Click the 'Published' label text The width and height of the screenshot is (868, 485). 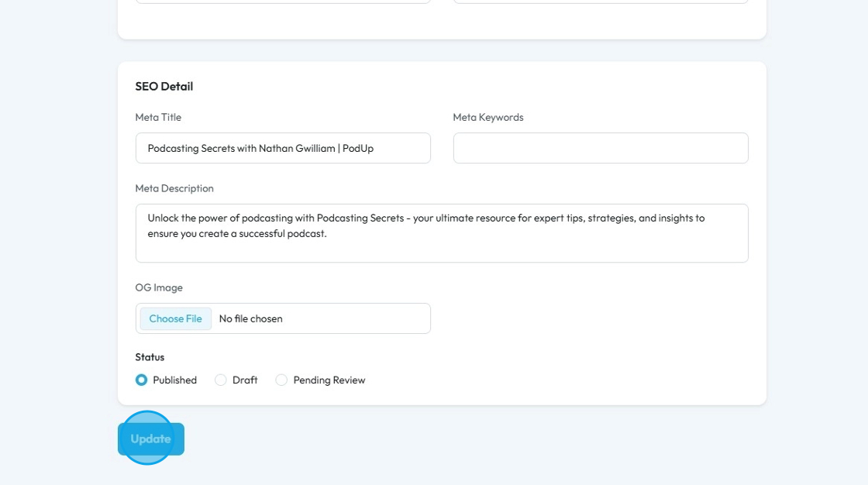coord(174,380)
